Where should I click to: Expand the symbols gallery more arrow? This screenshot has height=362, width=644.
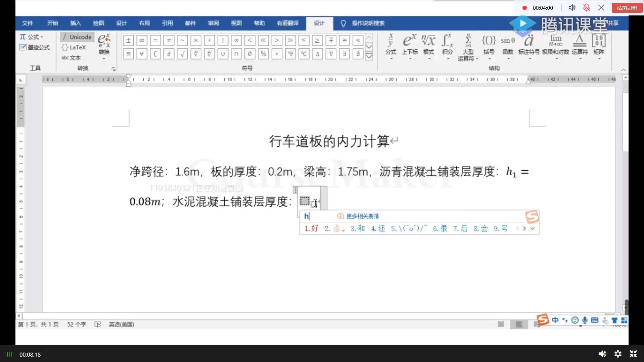[x=369, y=56]
